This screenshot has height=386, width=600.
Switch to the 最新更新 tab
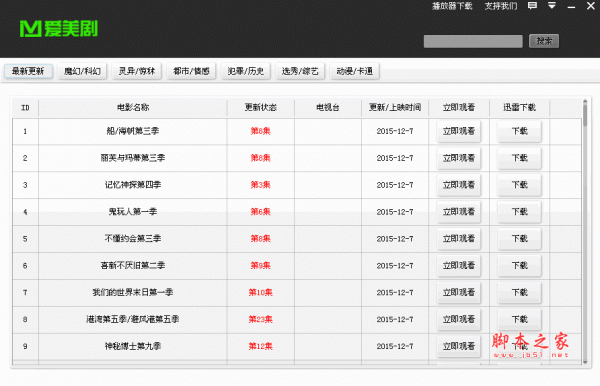[28, 71]
